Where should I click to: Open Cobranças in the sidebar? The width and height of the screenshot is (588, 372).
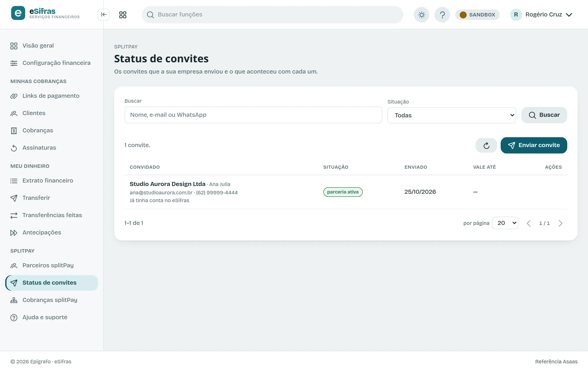[x=52, y=130]
